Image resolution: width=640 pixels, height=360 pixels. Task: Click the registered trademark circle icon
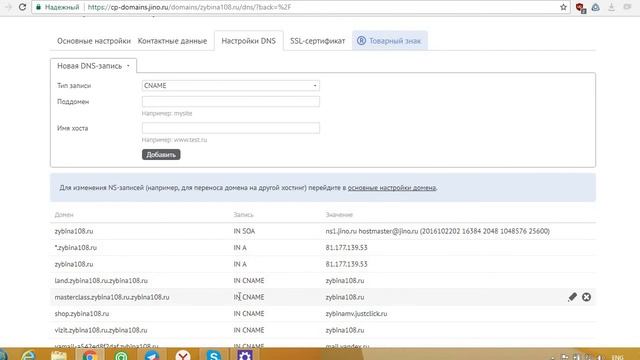[x=361, y=40]
